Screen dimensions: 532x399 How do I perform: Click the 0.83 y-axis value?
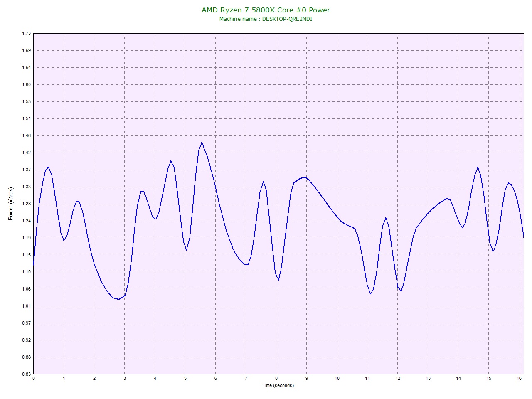26,374
